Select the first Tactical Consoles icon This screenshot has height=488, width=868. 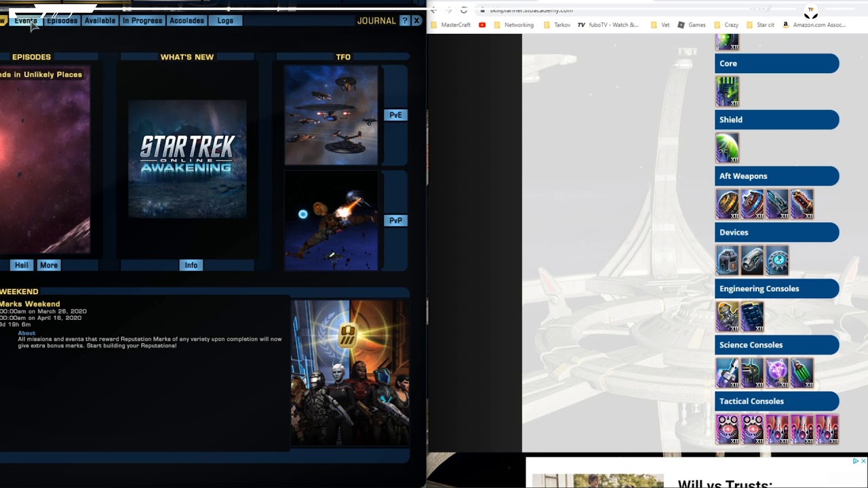click(728, 429)
